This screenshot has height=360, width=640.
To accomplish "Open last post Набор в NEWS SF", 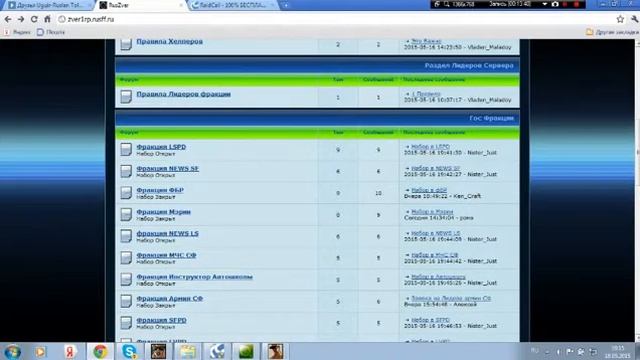I will point(436,168).
